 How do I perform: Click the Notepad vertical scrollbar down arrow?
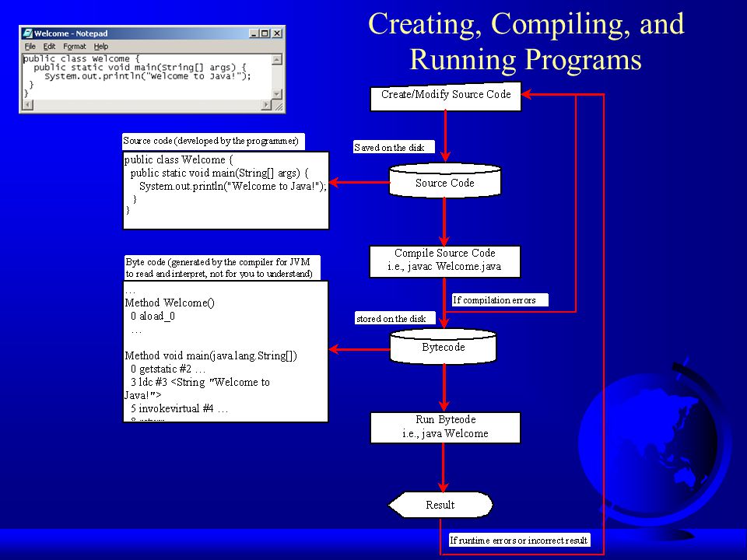coord(277,94)
